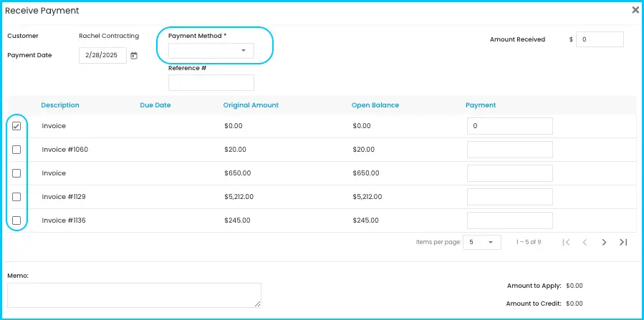Click the Invoice #1129 description text
This screenshot has height=320, width=644.
click(64, 197)
